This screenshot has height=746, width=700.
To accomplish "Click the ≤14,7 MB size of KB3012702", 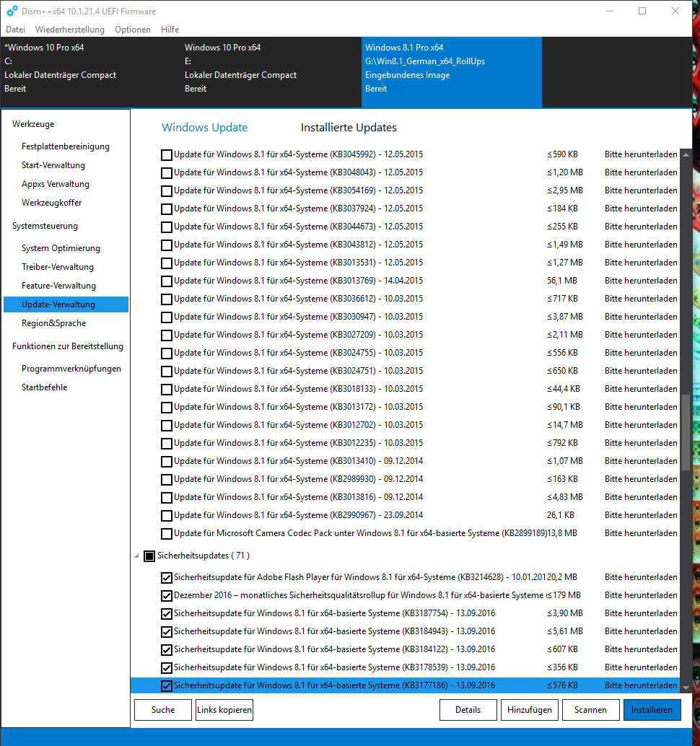I will (565, 425).
